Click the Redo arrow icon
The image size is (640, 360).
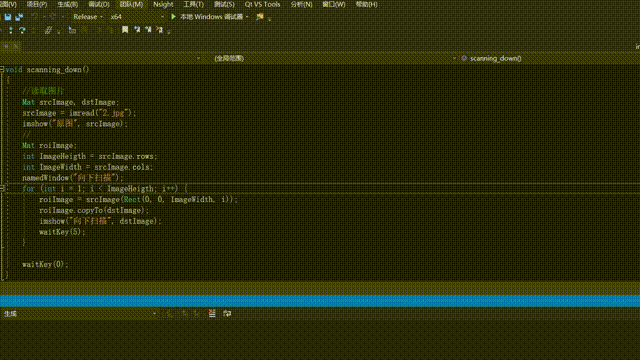[52, 17]
